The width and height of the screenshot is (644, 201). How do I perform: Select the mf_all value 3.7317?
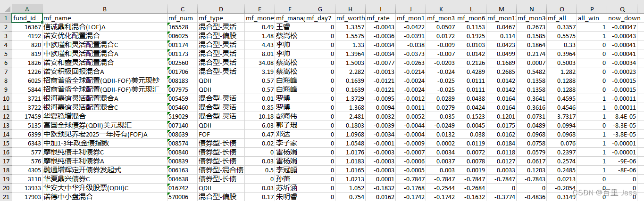[x=561, y=116]
